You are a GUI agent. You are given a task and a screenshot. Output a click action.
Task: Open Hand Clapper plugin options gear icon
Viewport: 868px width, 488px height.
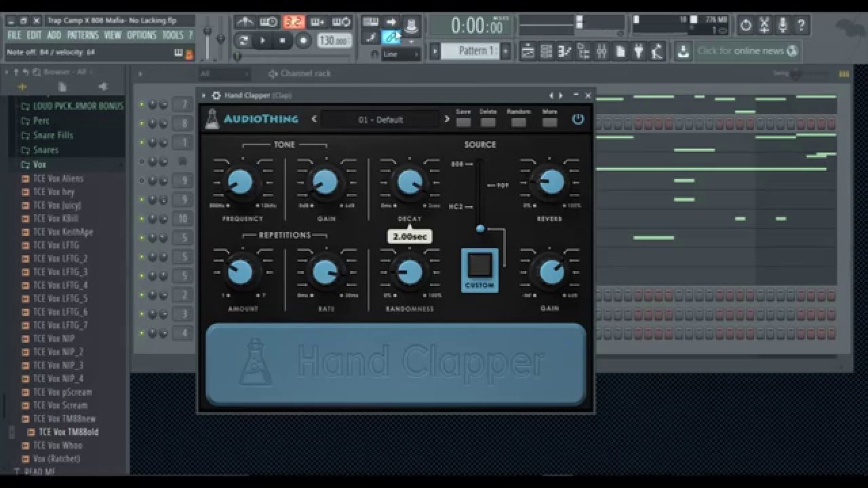coord(216,96)
